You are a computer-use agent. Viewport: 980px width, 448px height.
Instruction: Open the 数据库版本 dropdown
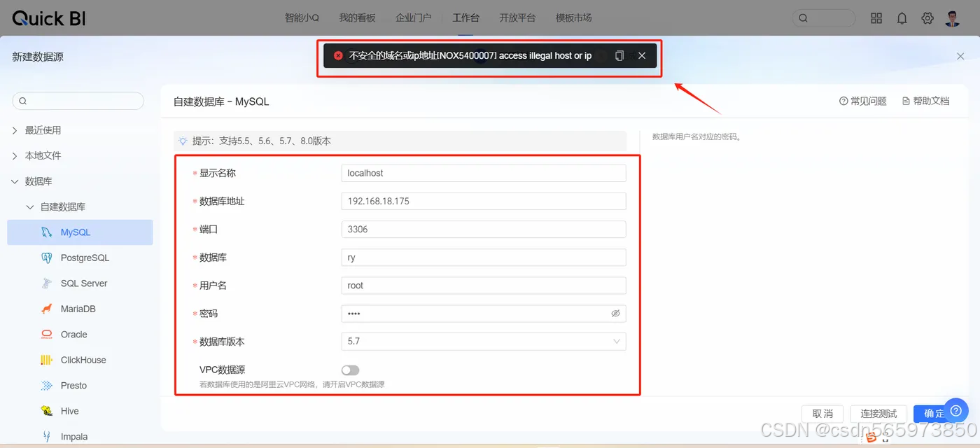tap(484, 342)
